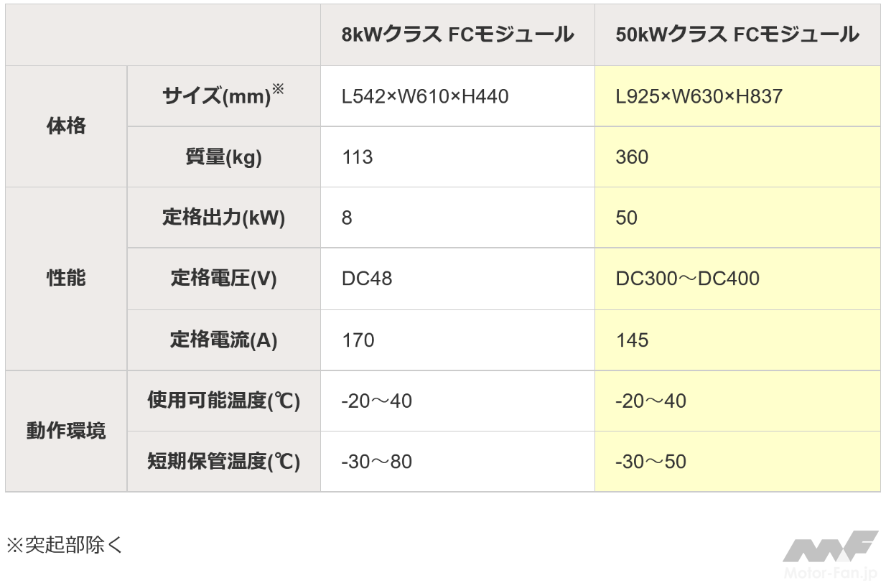
Task: Select the 50kWクラス FCモジュール column header
Action: (x=737, y=34)
